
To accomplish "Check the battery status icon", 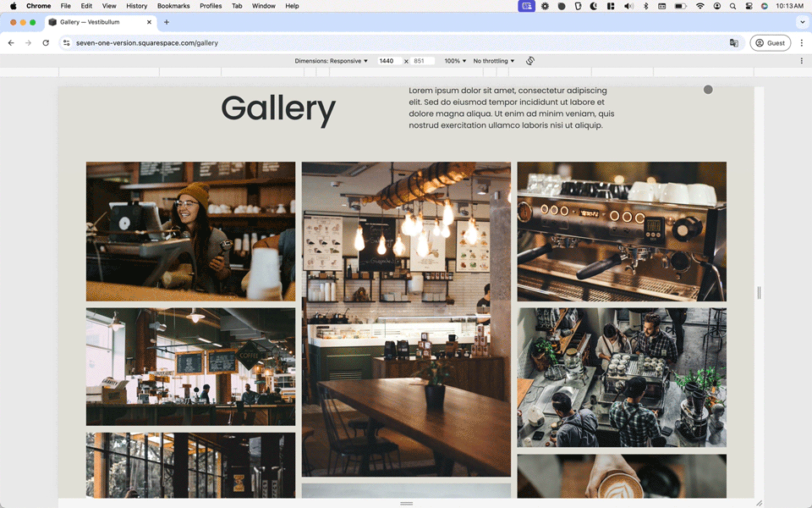I will [x=680, y=6].
